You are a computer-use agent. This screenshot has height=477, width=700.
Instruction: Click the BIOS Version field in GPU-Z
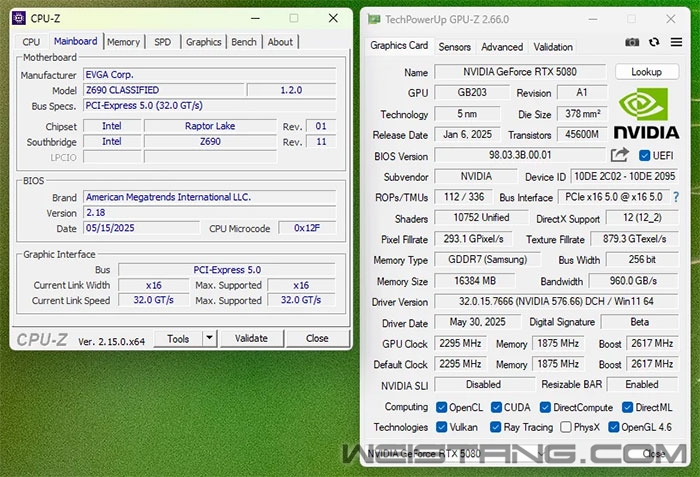coord(520,155)
